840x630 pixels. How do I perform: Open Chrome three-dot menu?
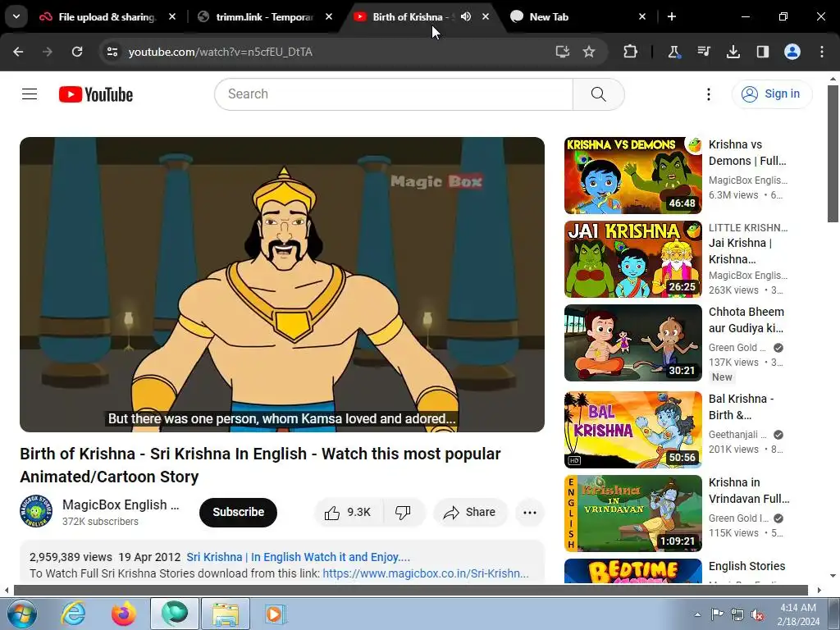(x=822, y=52)
